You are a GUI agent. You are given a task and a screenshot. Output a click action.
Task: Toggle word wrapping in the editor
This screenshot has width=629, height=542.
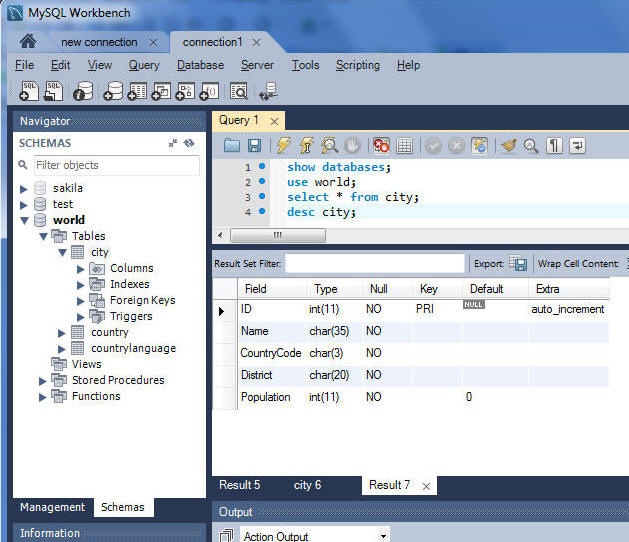click(577, 146)
